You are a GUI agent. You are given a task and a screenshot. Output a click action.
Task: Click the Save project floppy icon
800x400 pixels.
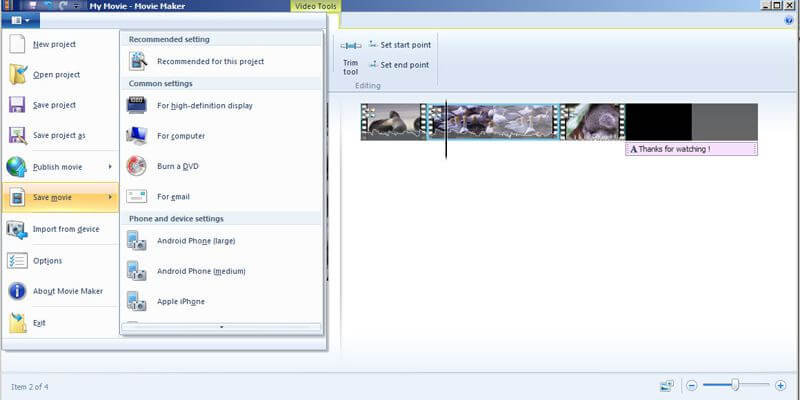point(17,105)
